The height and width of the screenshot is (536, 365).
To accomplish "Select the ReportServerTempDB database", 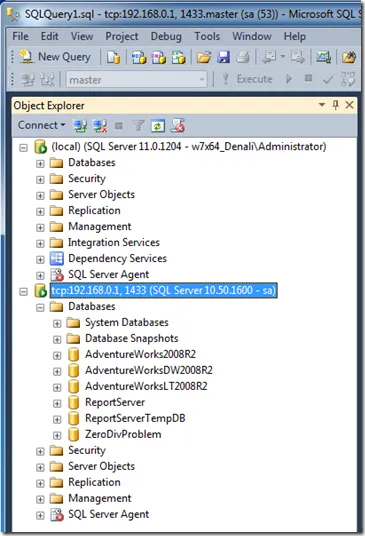I will (x=135, y=418).
